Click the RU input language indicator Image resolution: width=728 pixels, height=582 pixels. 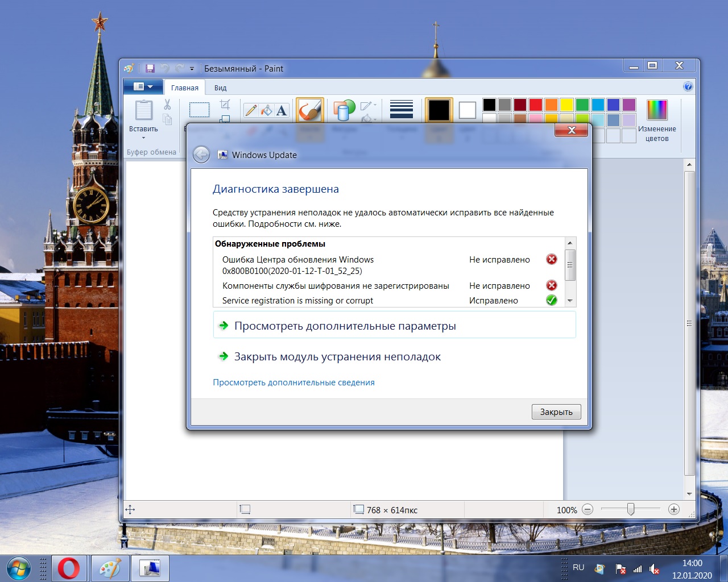pos(578,567)
